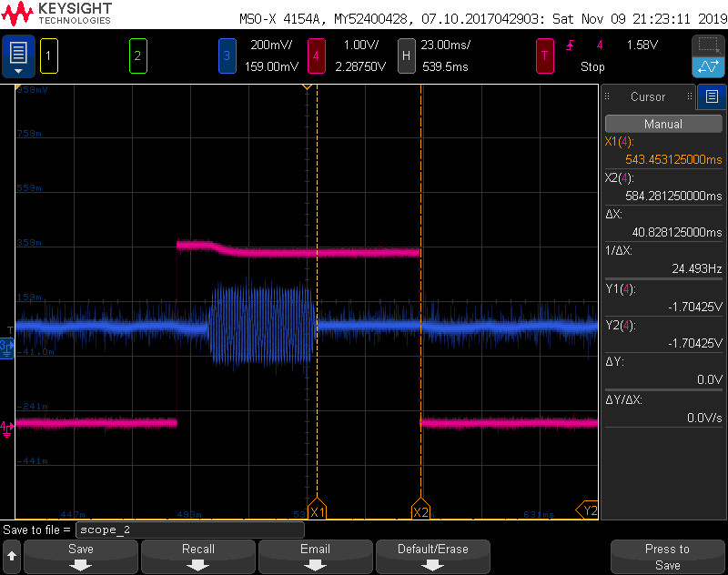Open the blue main menu icon
The width and height of the screenshot is (728, 575).
point(18,56)
